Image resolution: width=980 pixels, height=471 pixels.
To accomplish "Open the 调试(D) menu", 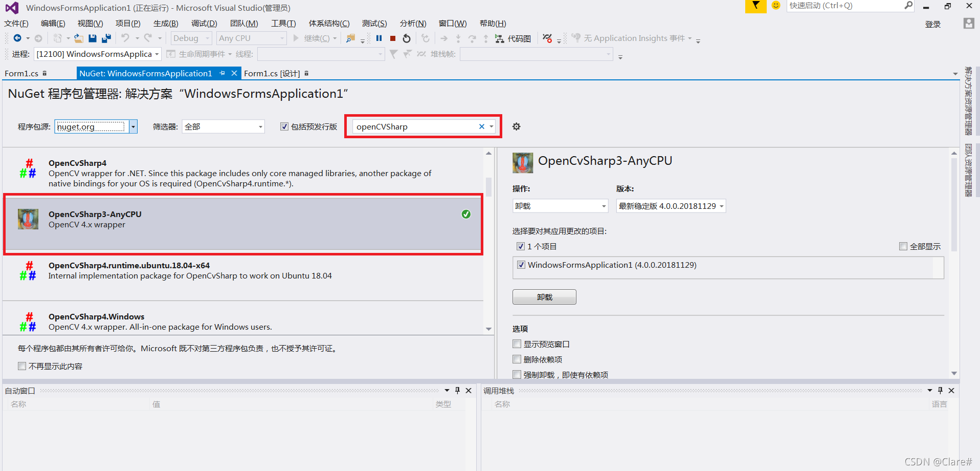I will point(204,24).
